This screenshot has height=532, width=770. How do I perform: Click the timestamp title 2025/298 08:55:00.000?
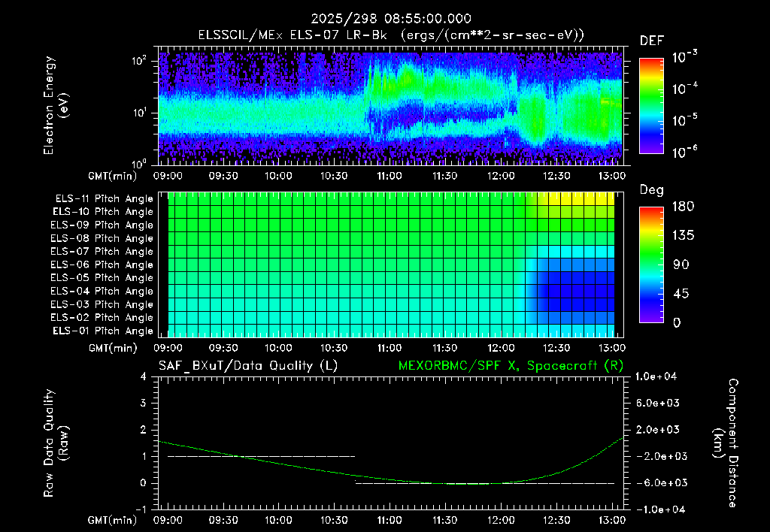point(391,19)
